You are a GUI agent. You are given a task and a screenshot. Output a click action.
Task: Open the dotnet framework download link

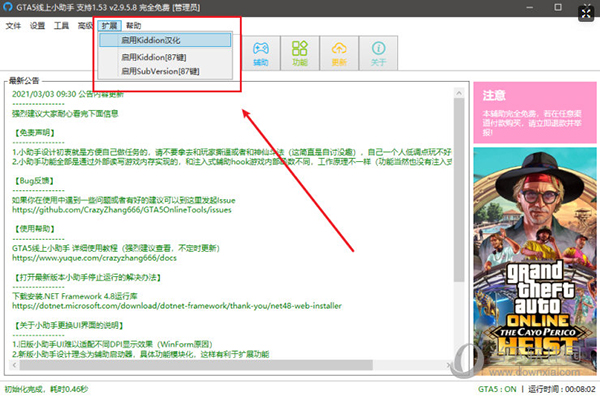click(176, 306)
